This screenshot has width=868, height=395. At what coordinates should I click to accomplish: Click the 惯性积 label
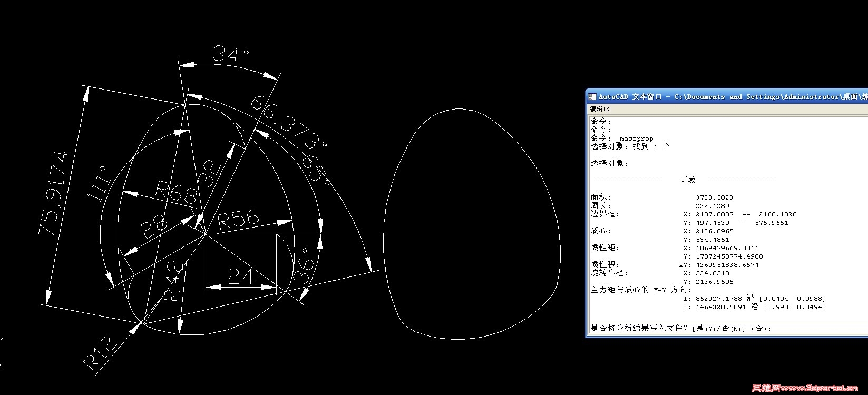pos(605,265)
